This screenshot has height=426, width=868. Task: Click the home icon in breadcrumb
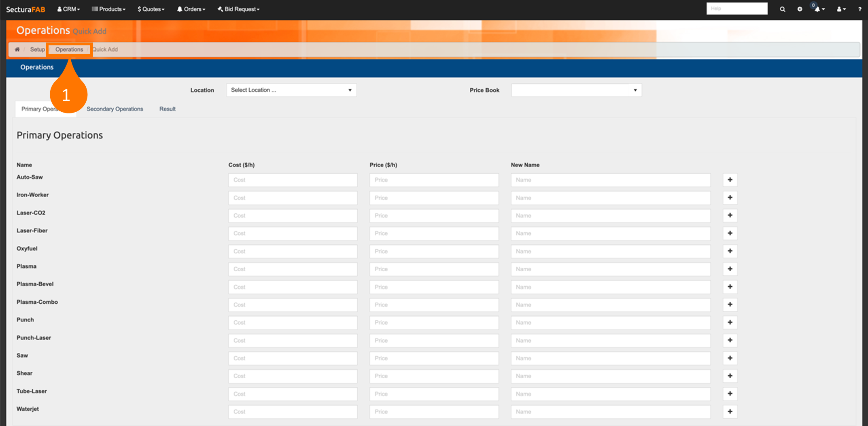[x=17, y=49]
